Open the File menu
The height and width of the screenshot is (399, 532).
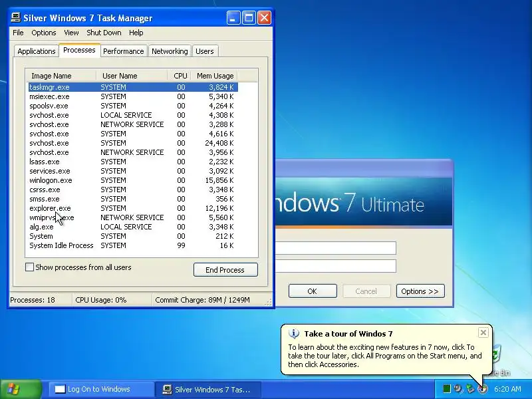click(x=18, y=33)
